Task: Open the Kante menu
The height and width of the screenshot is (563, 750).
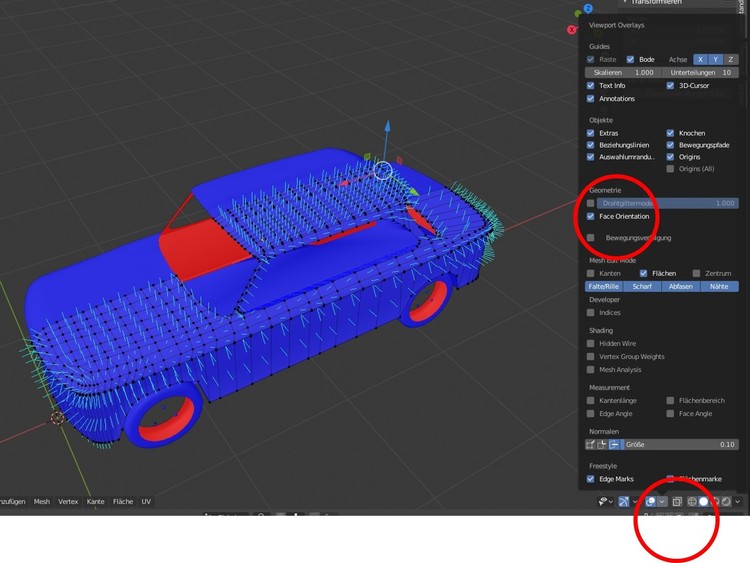Action: [x=96, y=501]
